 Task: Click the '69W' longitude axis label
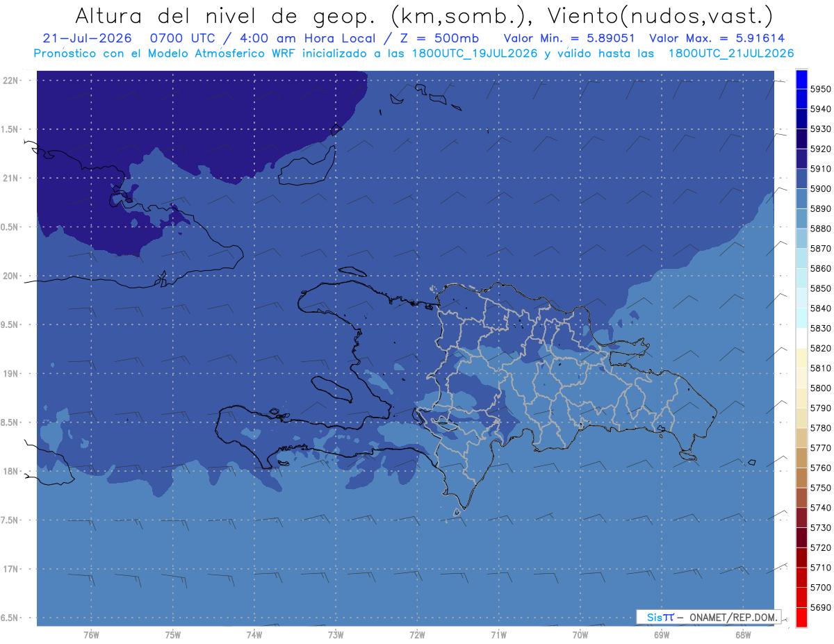(662, 636)
